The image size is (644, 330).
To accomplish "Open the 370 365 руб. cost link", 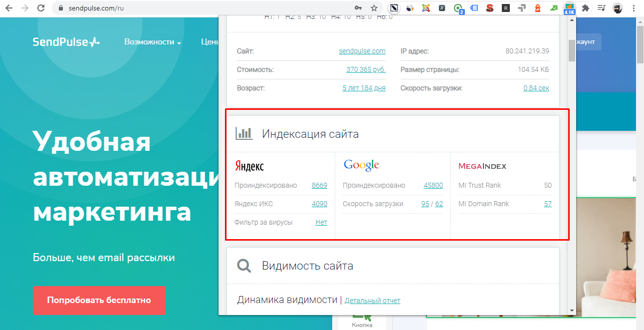I will pos(366,69).
